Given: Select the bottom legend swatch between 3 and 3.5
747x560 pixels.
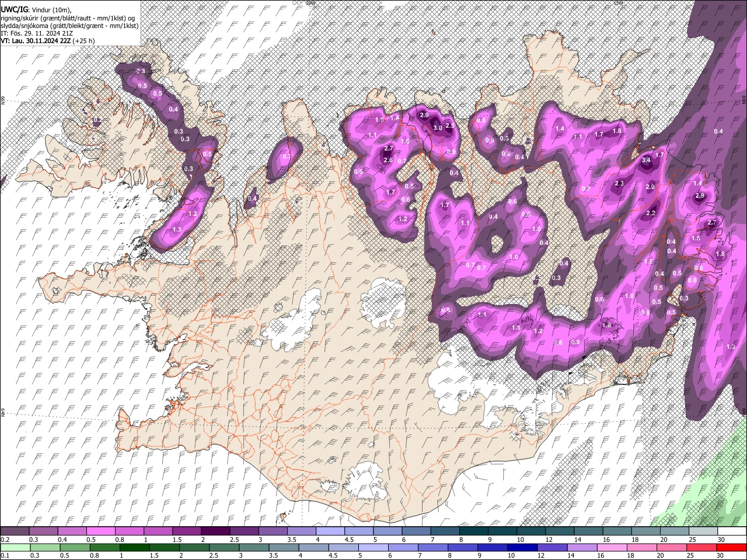Looking at the screenshot, I should 254,547.
